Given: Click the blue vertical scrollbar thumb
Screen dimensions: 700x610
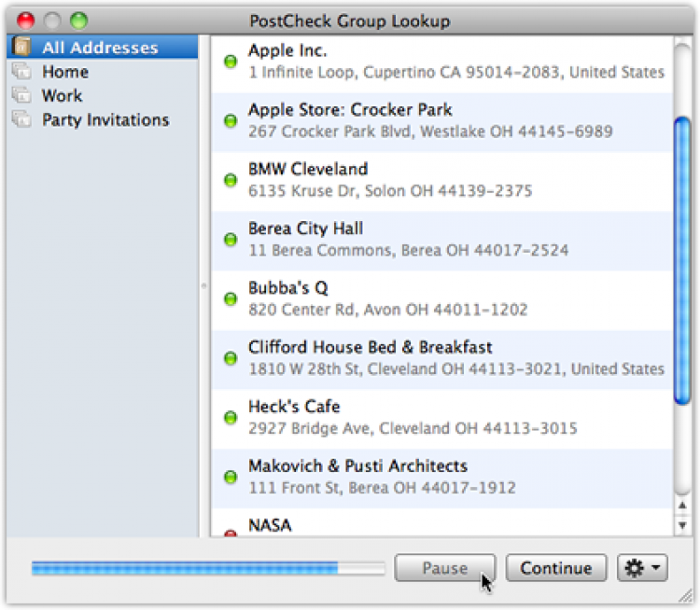Looking at the screenshot, I should click(682, 260).
